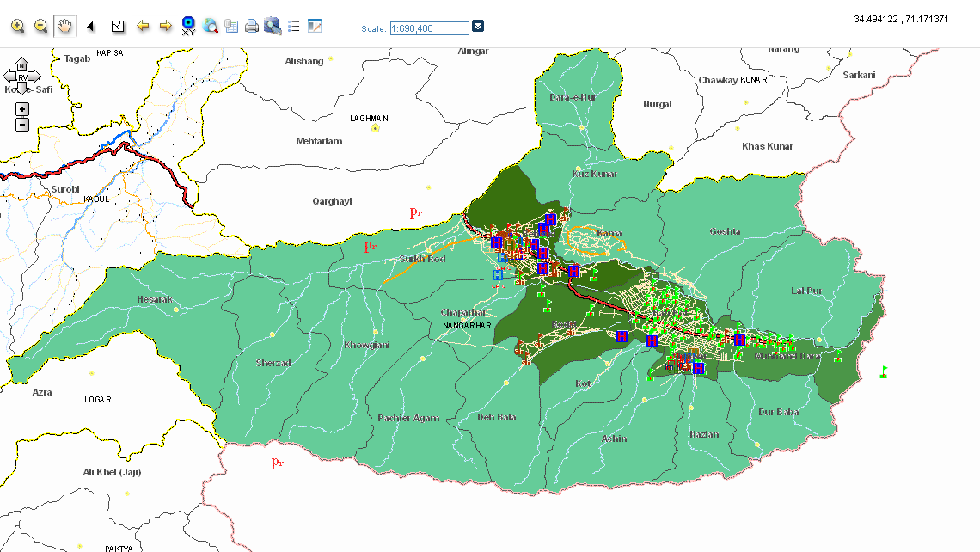Click the Alishang district label
The width and height of the screenshot is (980, 552).
(x=304, y=61)
